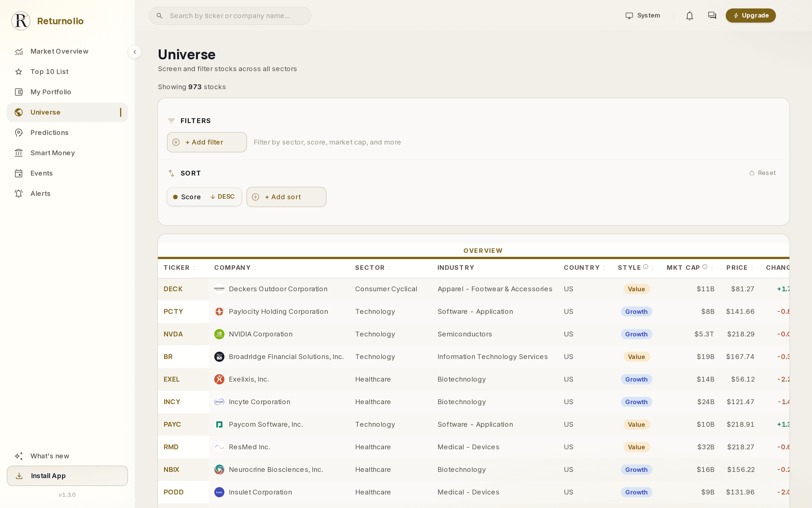Sort the table by Industry column
The height and width of the screenshot is (508, 812).
point(459,268)
